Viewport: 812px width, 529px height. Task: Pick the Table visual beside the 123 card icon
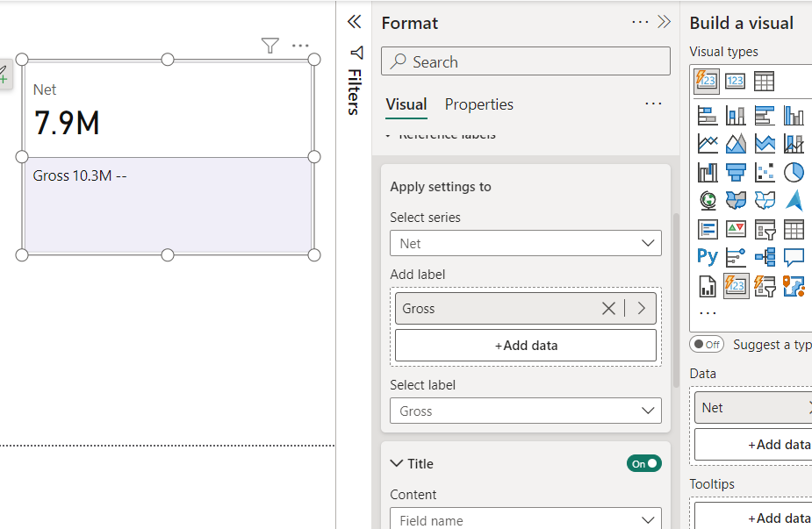764,82
